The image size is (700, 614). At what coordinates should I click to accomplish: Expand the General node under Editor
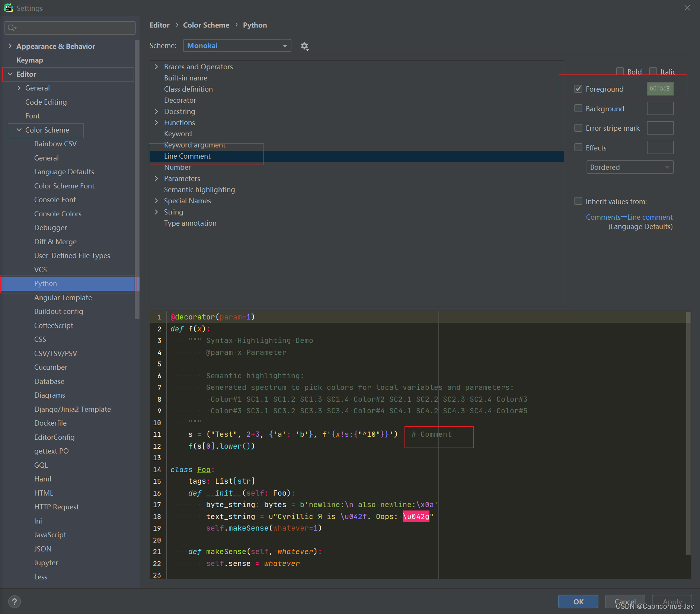click(x=19, y=88)
